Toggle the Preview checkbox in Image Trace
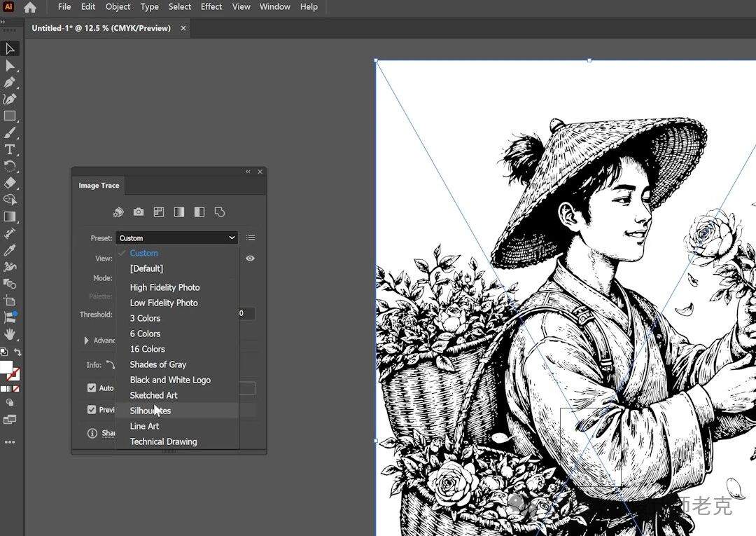Image resolution: width=756 pixels, height=536 pixels. [92, 409]
